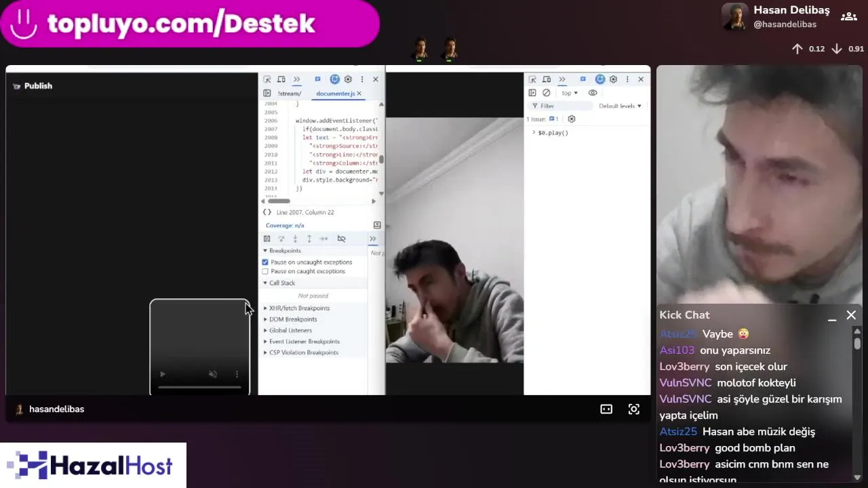
Task: Close the documenter.js file tab
Action: click(x=359, y=94)
